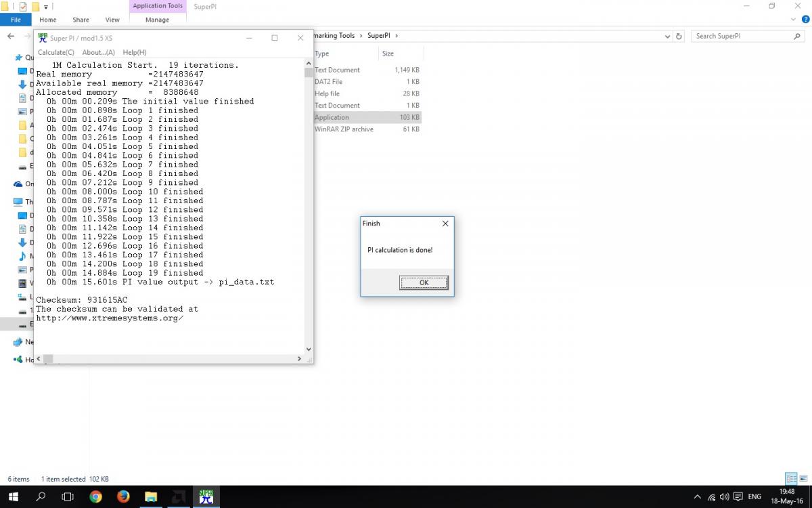
Task: Click the Super PI horizontal scroll left arrow
Action: 39,359
